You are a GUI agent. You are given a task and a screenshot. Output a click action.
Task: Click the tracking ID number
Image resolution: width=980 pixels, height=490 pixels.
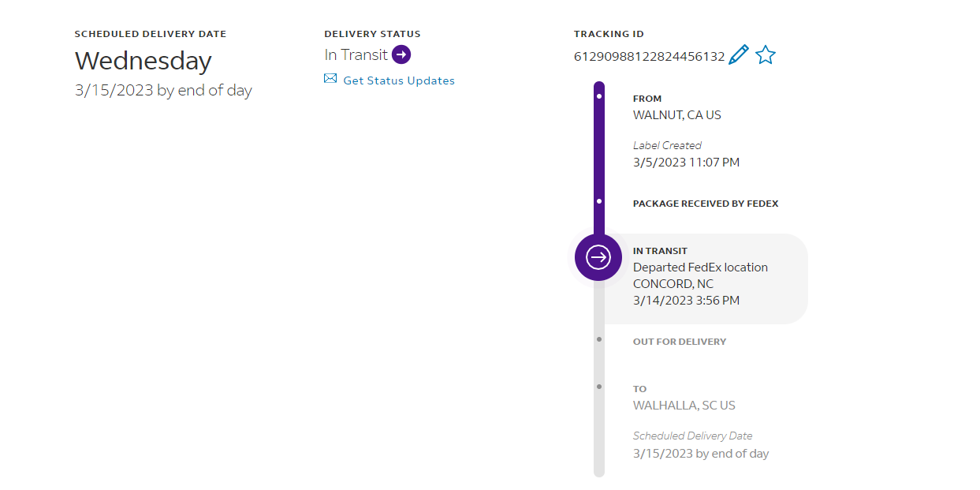click(649, 56)
